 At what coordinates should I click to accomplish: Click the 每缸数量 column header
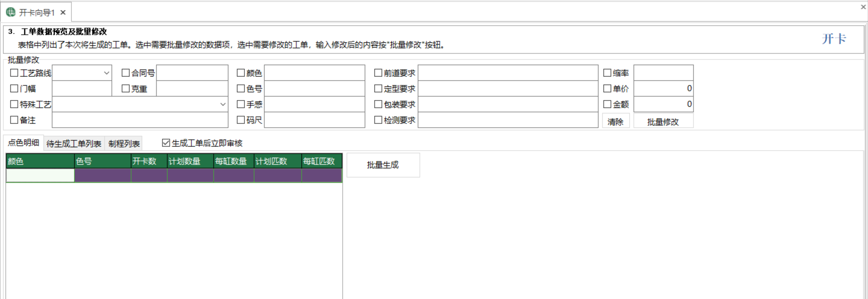(x=234, y=161)
